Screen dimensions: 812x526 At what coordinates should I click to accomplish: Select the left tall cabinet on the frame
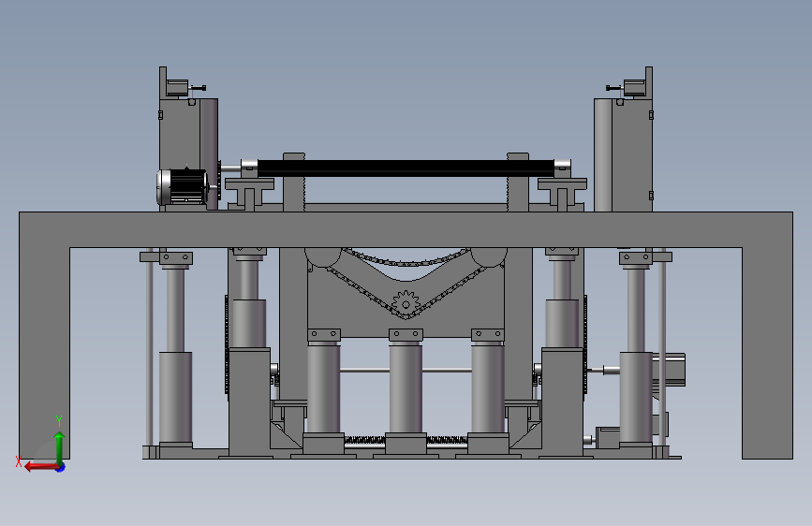(x=188, y=154)
